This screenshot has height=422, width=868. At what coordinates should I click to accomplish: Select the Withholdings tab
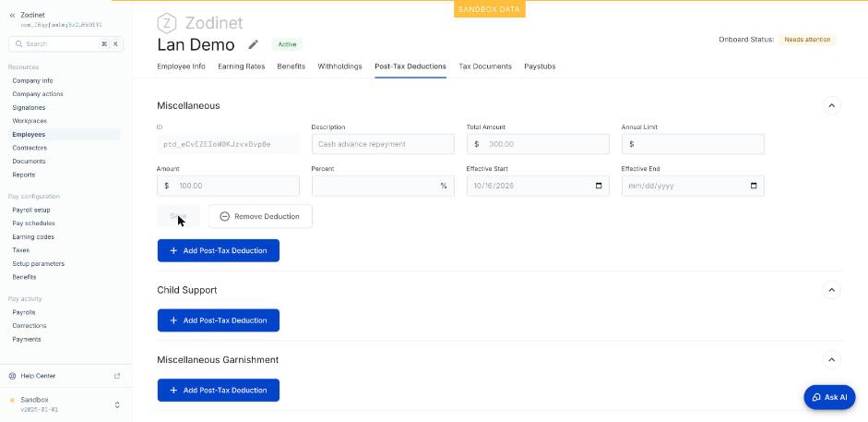(x=339, y=66)
